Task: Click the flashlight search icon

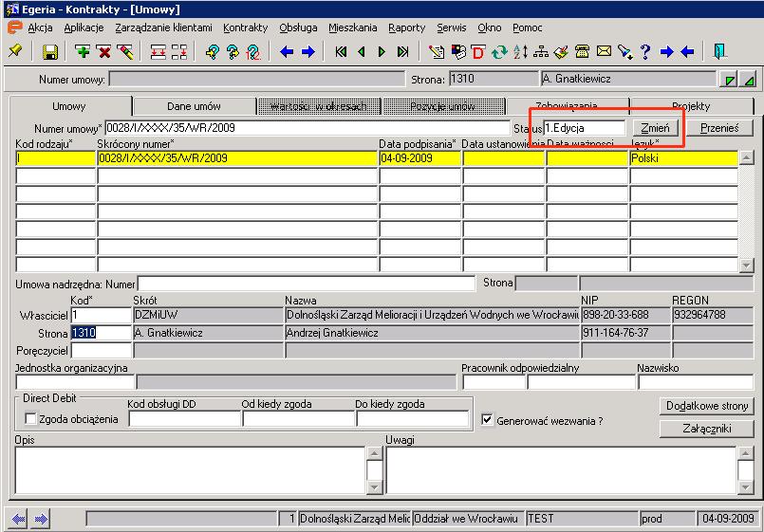Action: [624, 51]
